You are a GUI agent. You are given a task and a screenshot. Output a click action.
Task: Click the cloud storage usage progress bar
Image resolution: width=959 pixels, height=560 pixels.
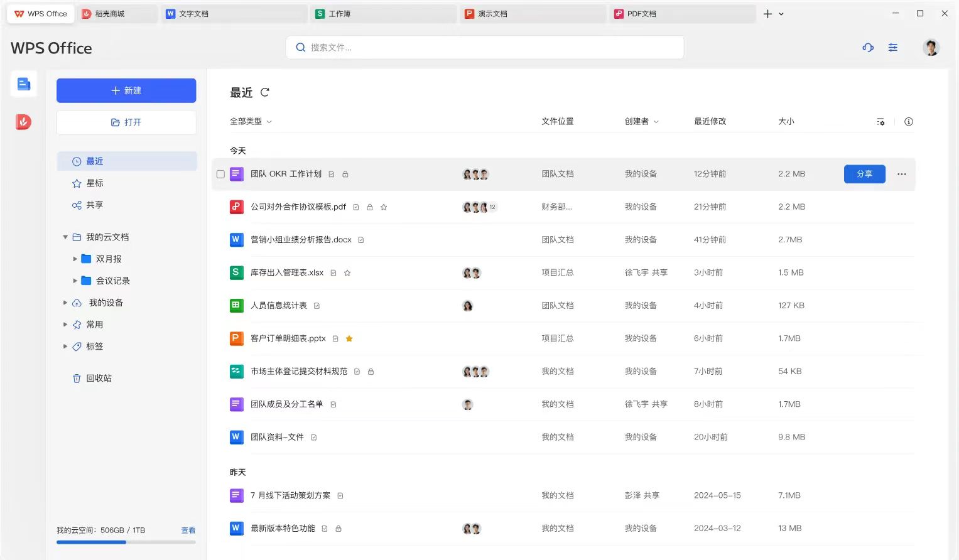[x=126, y=542]
